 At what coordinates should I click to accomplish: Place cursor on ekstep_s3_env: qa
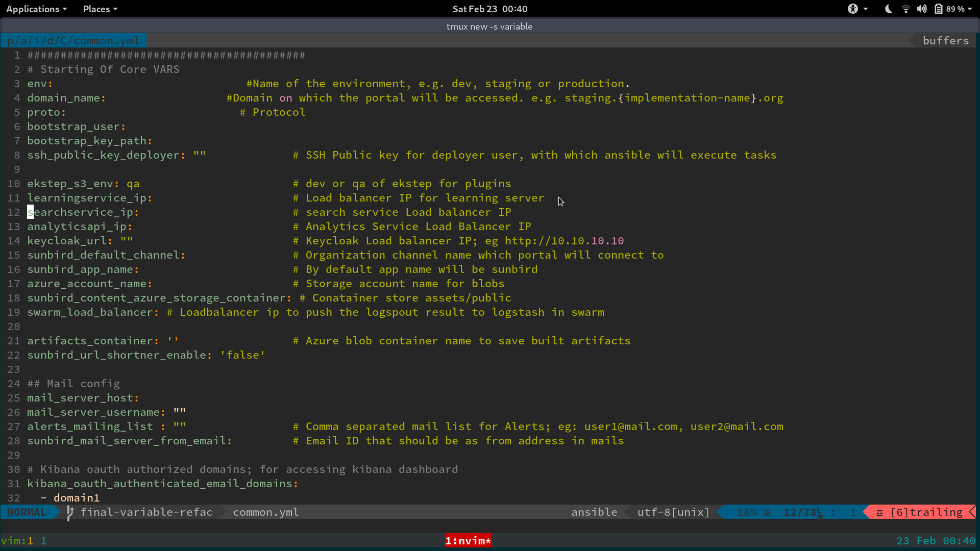pyautogui.click(x=83, y=183)
